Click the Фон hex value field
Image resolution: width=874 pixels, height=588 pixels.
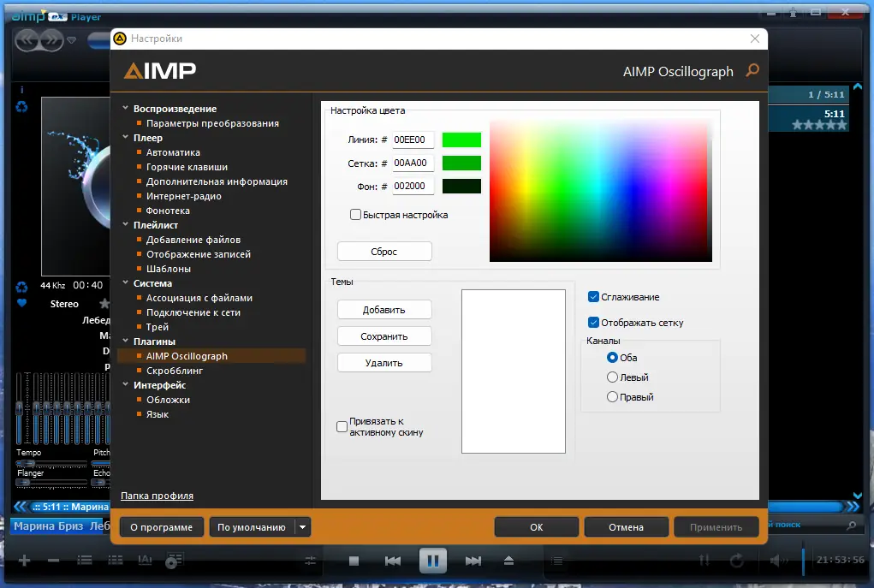(413, 186)
